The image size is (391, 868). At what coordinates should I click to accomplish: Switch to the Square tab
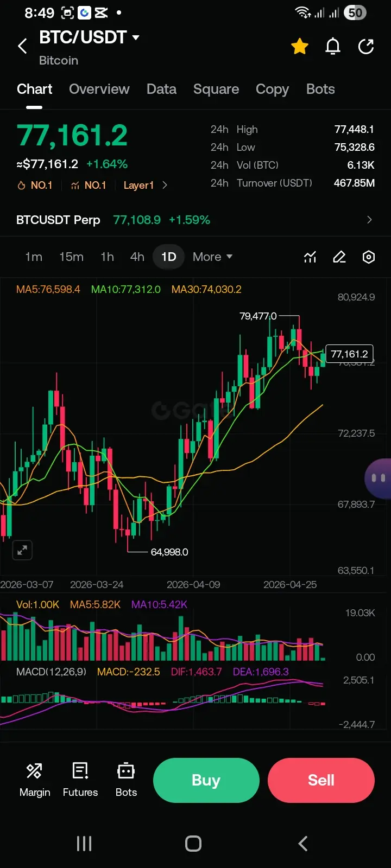[x=216, y=89]
